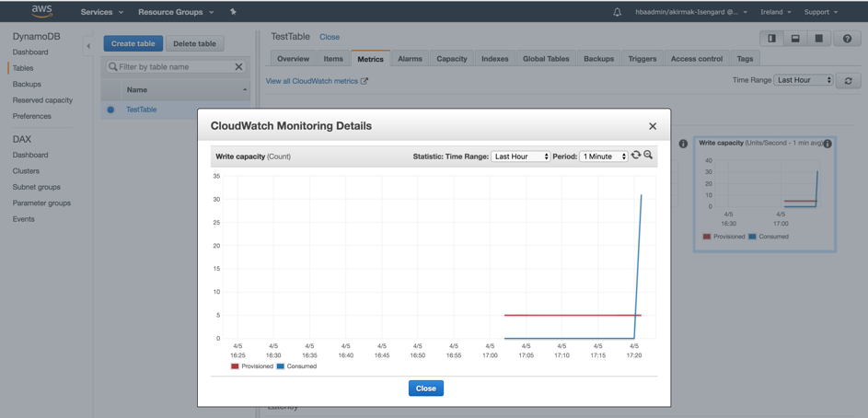Click the red Provisioned legend swatch in the dialog

[235, 366]
